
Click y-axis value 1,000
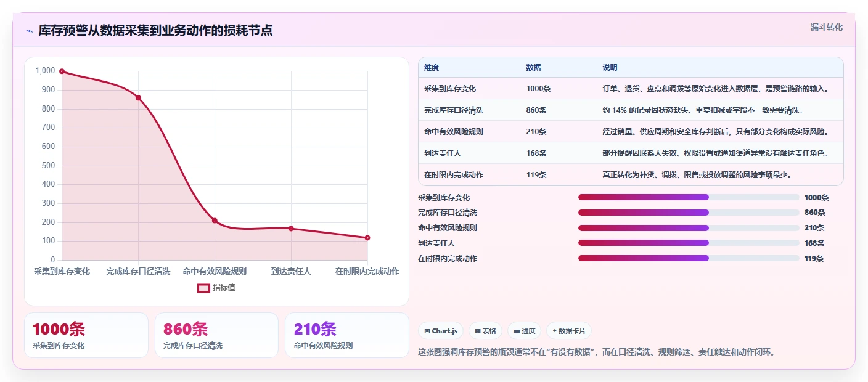click(45, 71)
